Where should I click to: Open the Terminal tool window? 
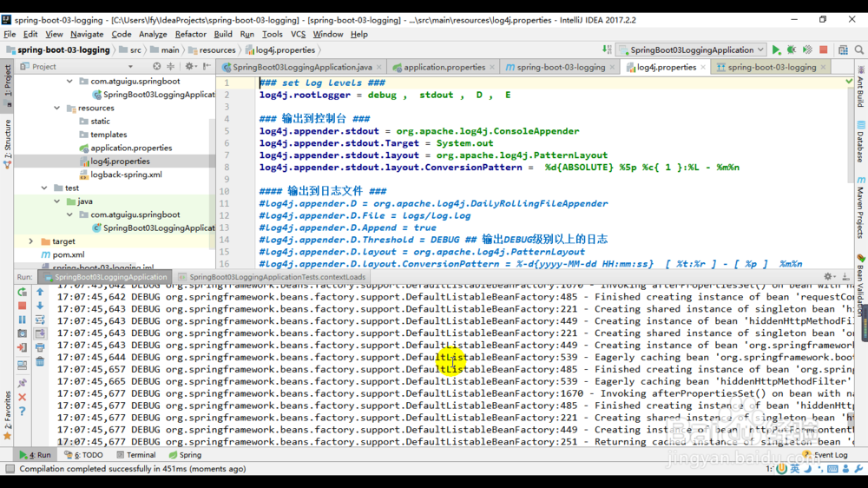[136, 455]
